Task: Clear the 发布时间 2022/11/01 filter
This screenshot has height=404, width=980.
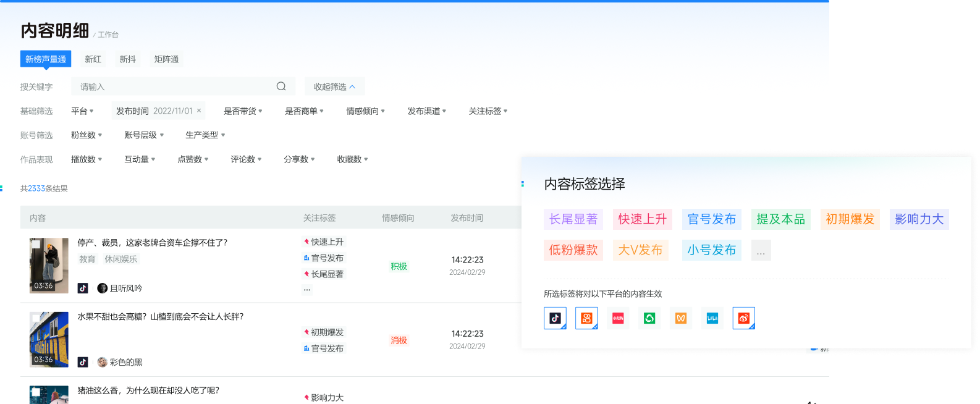Action: tap(199, 111)
